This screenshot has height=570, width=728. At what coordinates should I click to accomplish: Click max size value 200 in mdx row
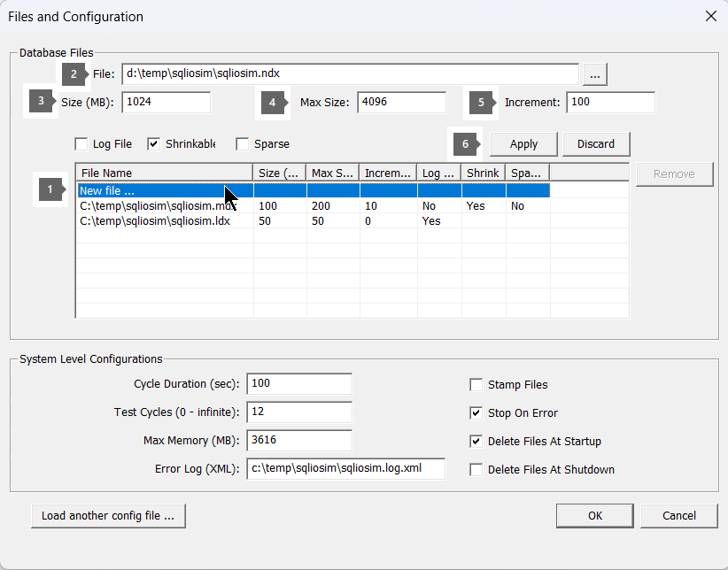click(x=321, y=206)
